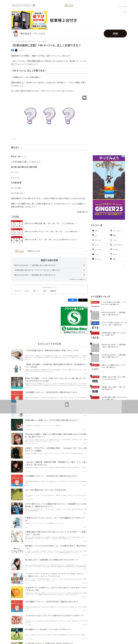
Task: Open related article 買の中にあるのは何
Action: point(49,265)
